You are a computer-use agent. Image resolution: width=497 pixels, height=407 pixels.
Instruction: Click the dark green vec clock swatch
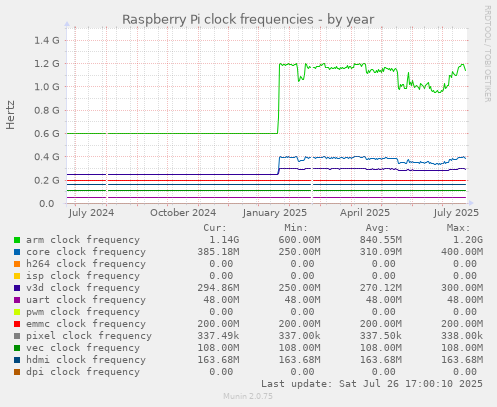tap(17, 348)
